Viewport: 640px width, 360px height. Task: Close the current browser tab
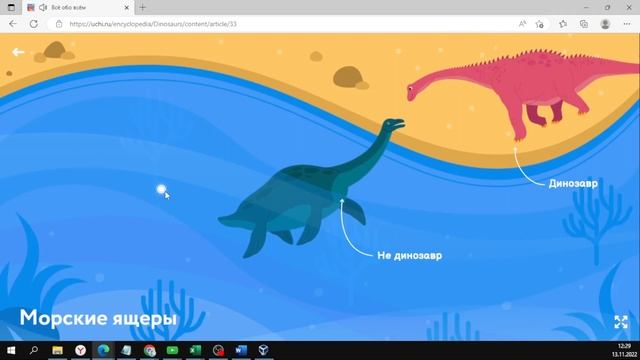tap(127, 7)
